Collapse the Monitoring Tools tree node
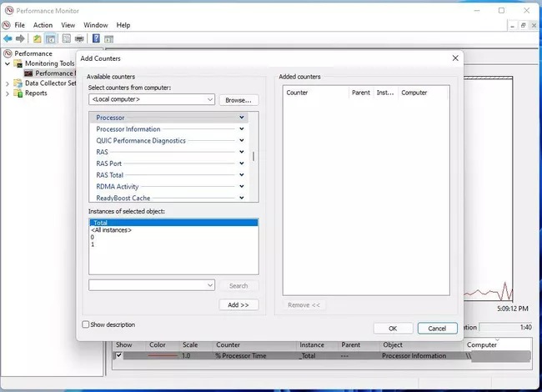 pos(8,63)
